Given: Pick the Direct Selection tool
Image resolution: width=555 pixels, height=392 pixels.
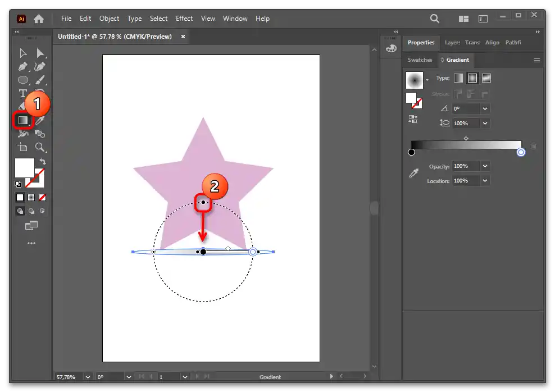Looking at the screenshot, I should click(x=40, y=53).
